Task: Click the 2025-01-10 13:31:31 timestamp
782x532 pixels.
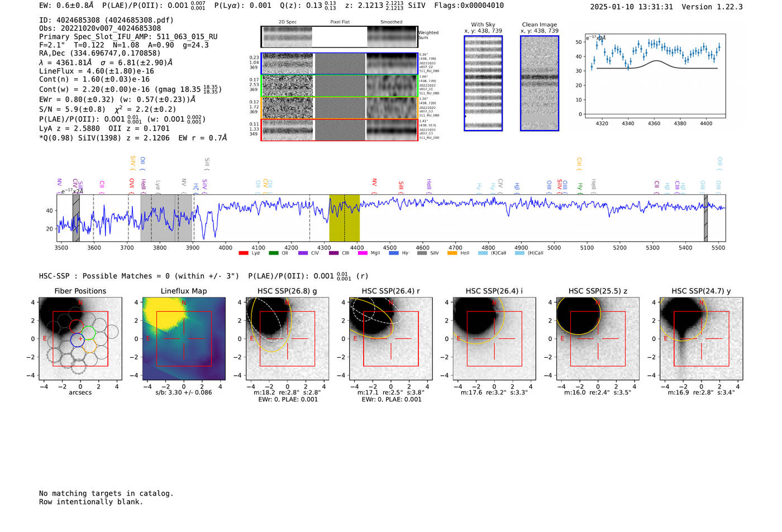Action: click(631, 7)
